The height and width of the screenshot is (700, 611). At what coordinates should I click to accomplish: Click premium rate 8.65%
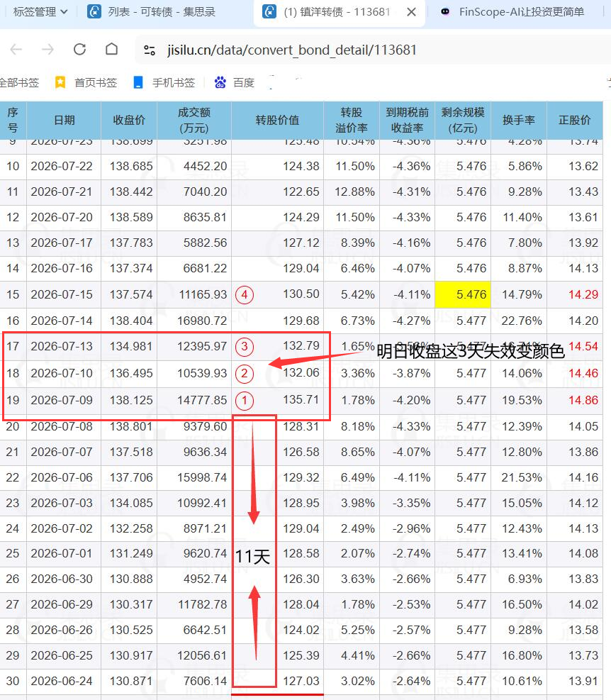pyautogui.click(x=358, y=452)
